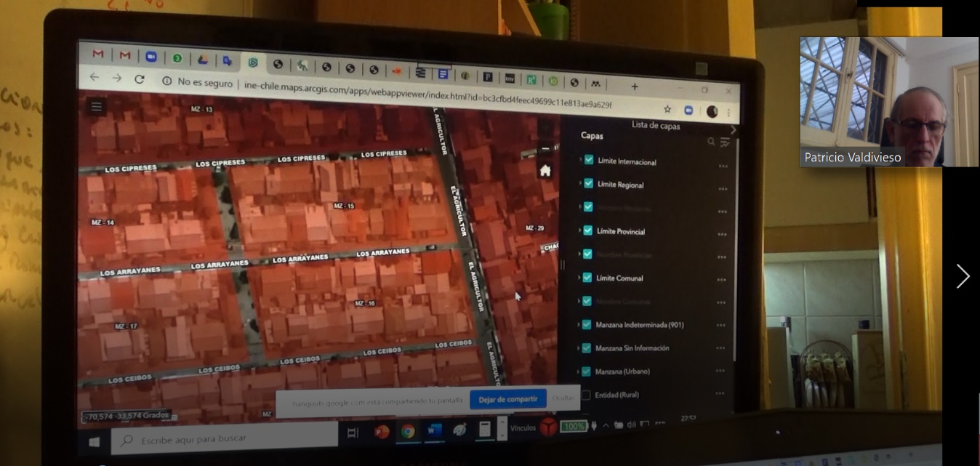Click the browser address bar URL
This screenshot has width=980, height=466.
[x=428, y=95]
